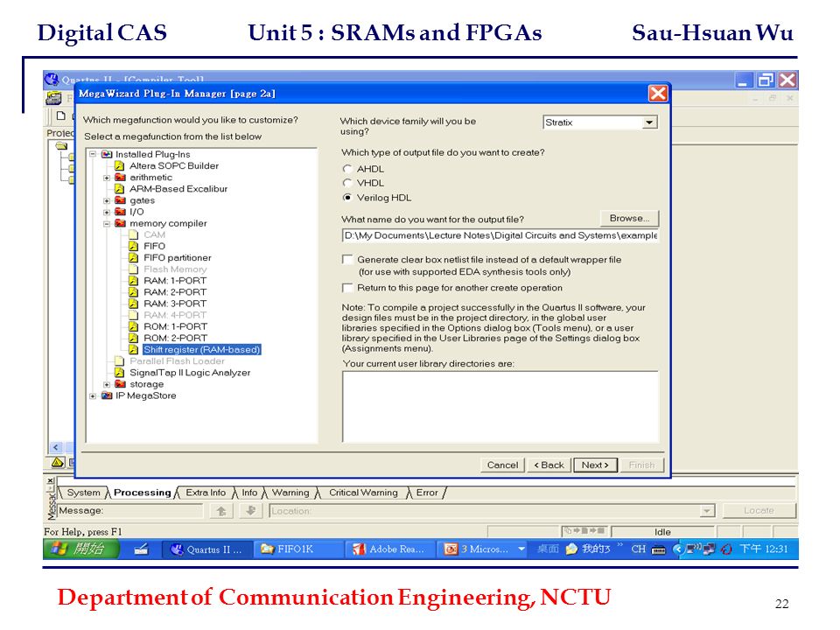Enable generate clear box netlist file option

coord(347,260)
